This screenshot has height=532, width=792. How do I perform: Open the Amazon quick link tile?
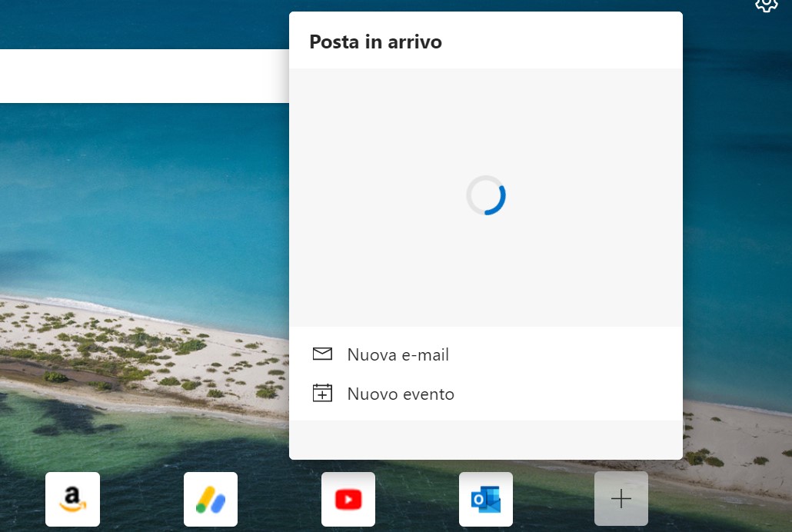click(x=73, y=499)
